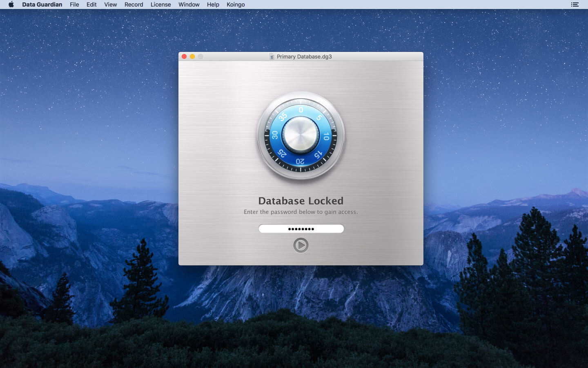Image resolution: width=588 pixels, height=368 pixels.
Task: Click the blue dial's silver center knob
Action: (301, 135)
